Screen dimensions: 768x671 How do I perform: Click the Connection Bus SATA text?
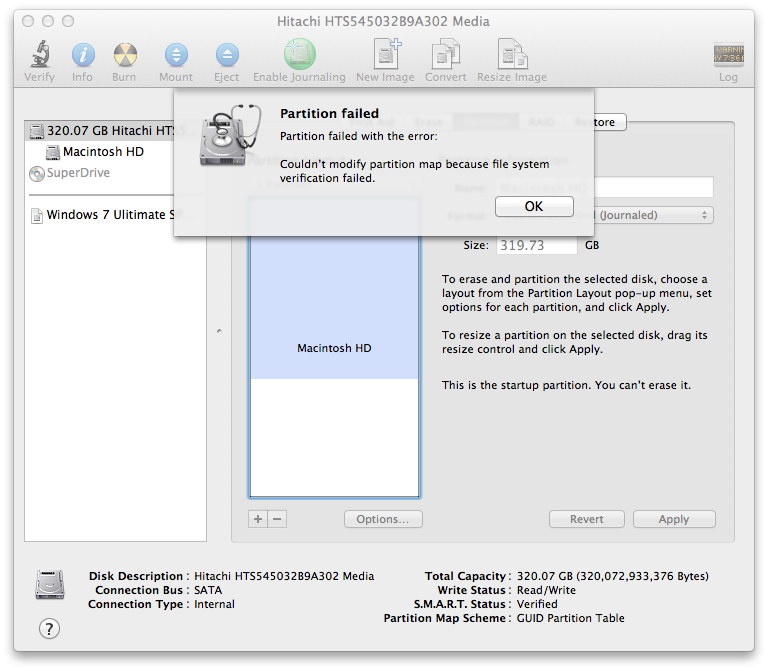208,590
